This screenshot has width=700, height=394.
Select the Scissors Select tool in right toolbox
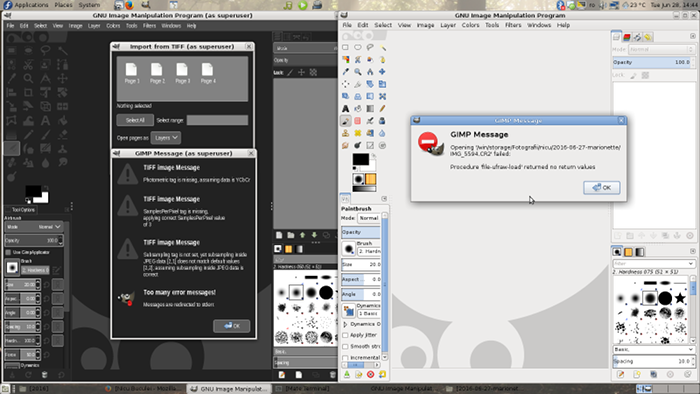tap(358, 59)
